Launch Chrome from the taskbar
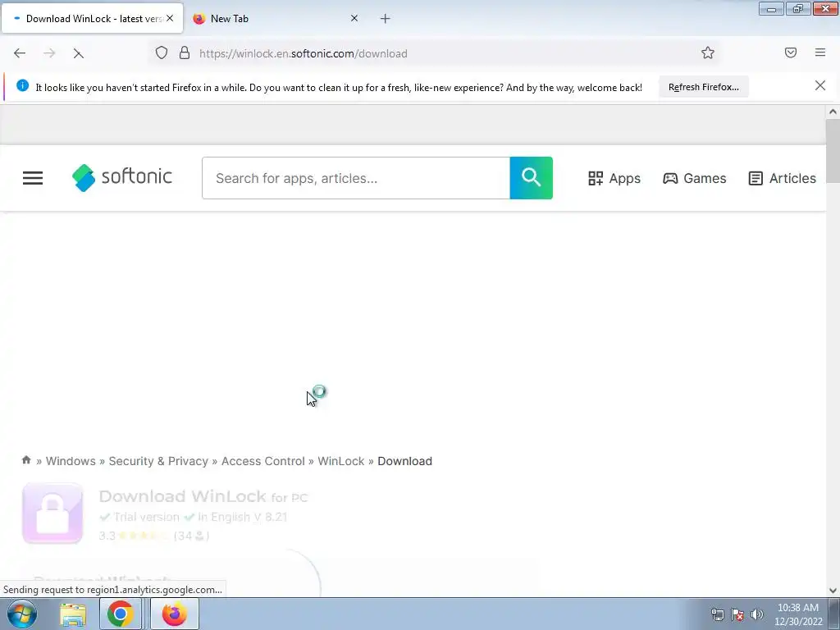The image size is (840, 630). 120,614
